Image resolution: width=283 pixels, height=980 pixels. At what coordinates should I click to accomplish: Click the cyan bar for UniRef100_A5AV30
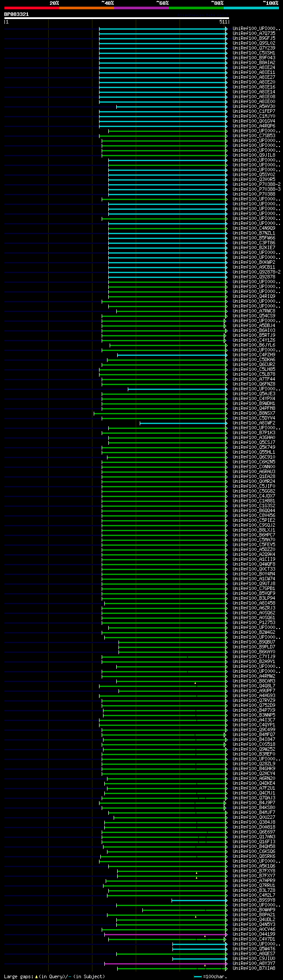[172, 106]
